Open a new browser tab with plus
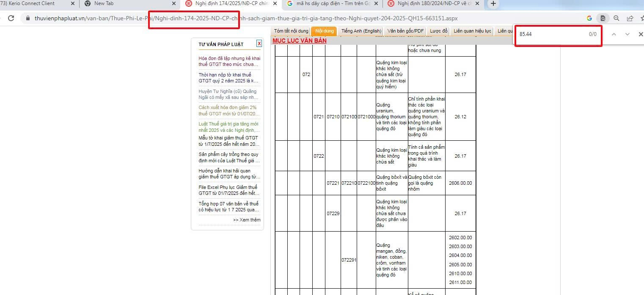The width and height of the screenshot is (644, 295). pyautogui.click(x=493, y=4)
